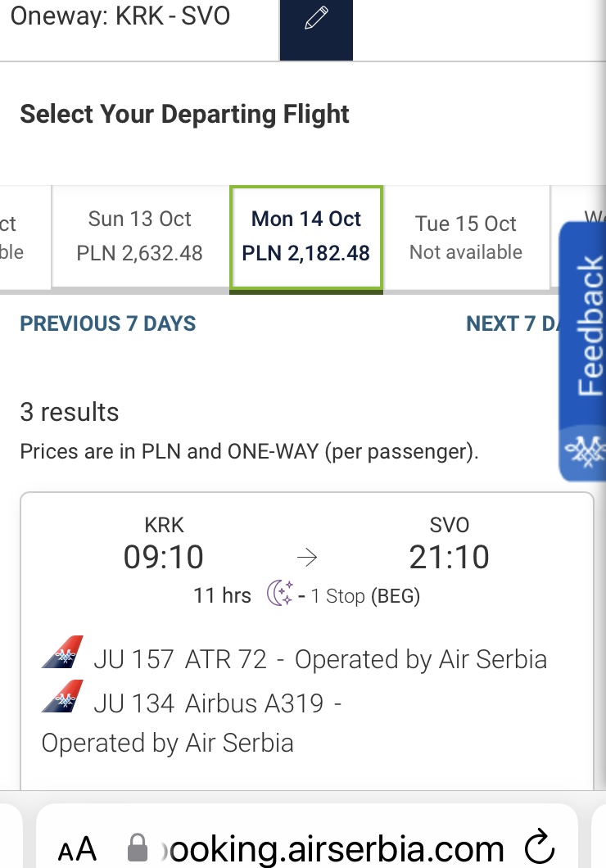Tap the overnight moon icon
The width and height of the screenshot is (606, 868).
(x=280, y=594)
